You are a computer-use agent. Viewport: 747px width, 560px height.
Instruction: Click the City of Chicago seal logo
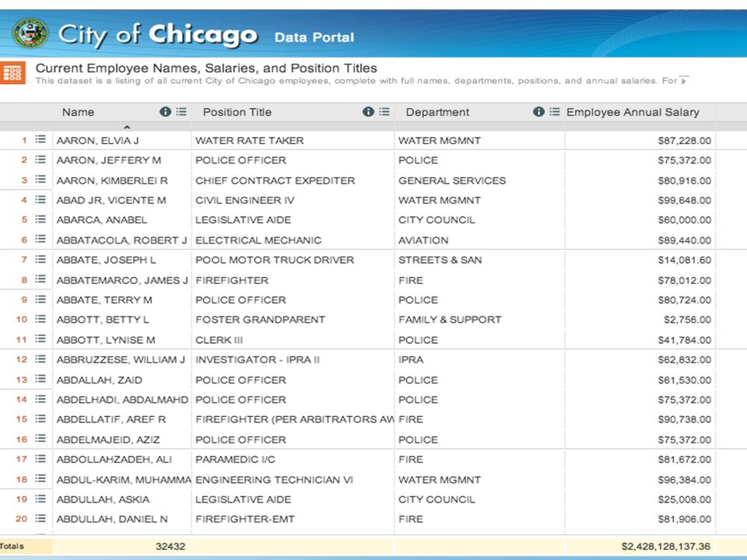tap(30, 33)
